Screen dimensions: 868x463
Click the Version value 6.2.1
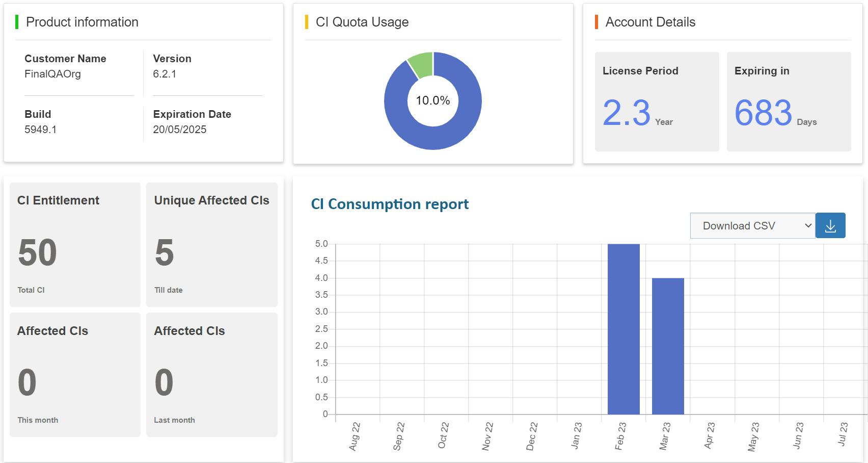[x=165, y=74]
